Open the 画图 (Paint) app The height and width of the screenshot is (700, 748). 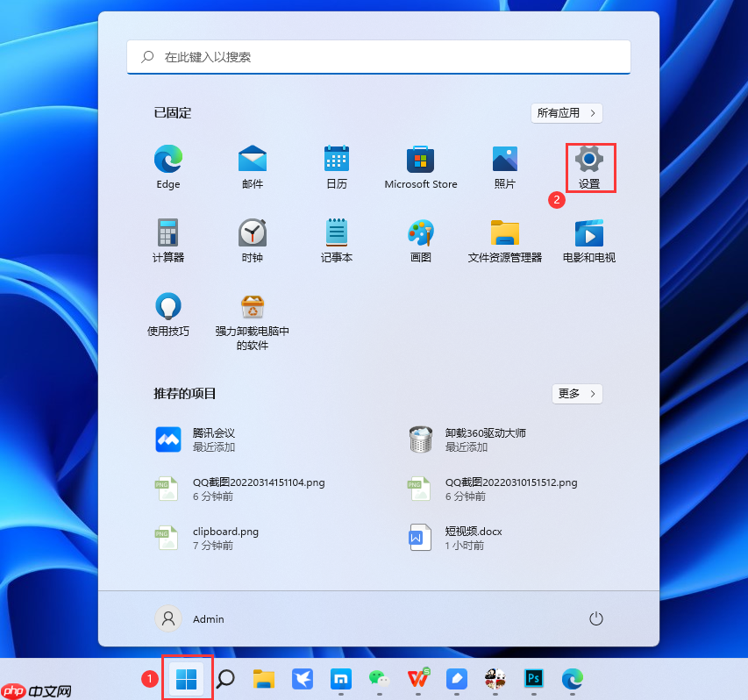click(420, 233)
